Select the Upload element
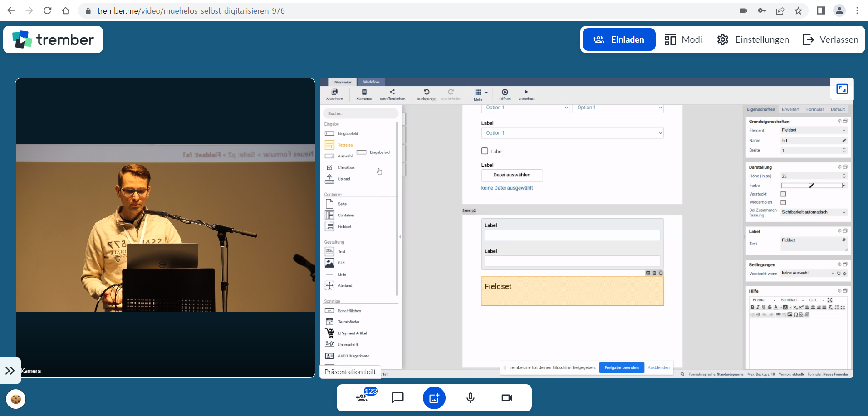 pos(338,179)
